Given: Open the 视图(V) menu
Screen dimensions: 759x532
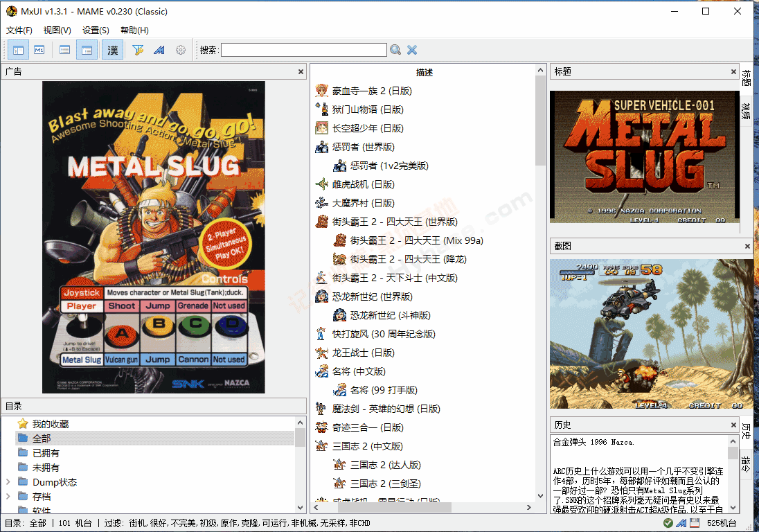Looking at the screenshot, I should [57, 30].
